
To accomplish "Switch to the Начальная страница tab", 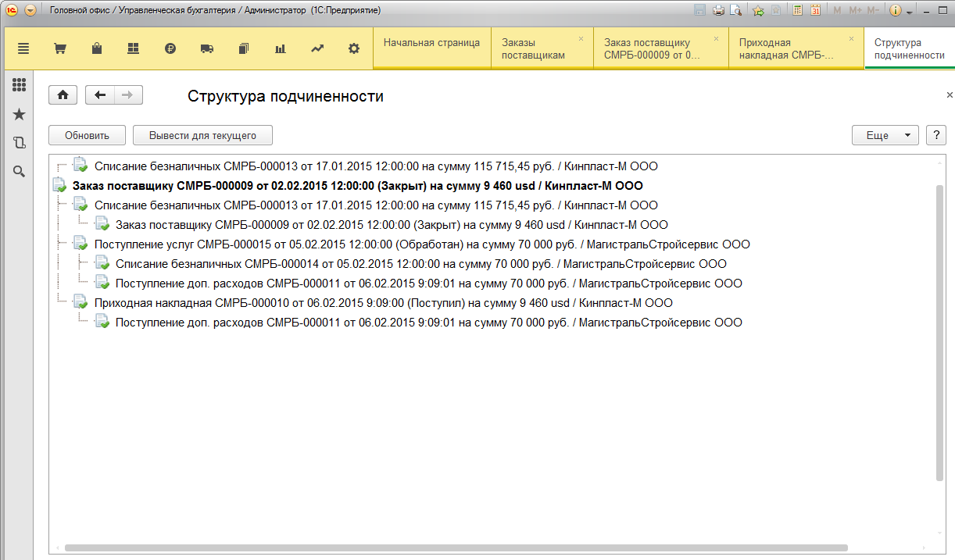I will tap(431, 48).
